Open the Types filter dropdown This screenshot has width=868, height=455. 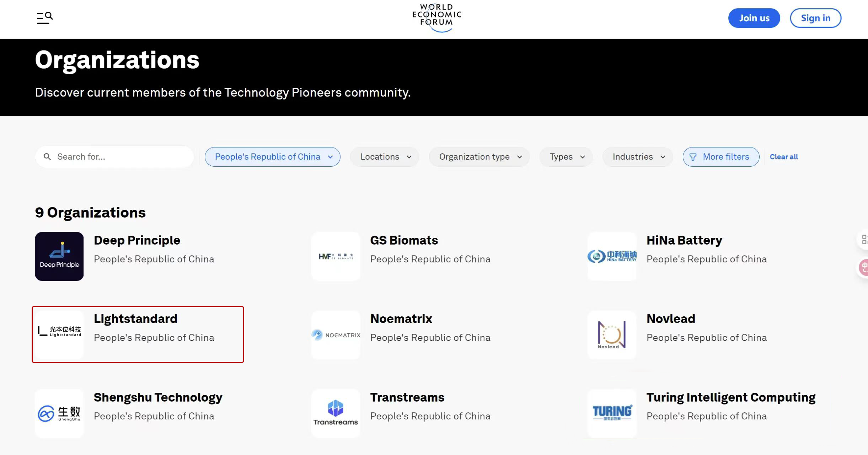[x=566, y=157]
